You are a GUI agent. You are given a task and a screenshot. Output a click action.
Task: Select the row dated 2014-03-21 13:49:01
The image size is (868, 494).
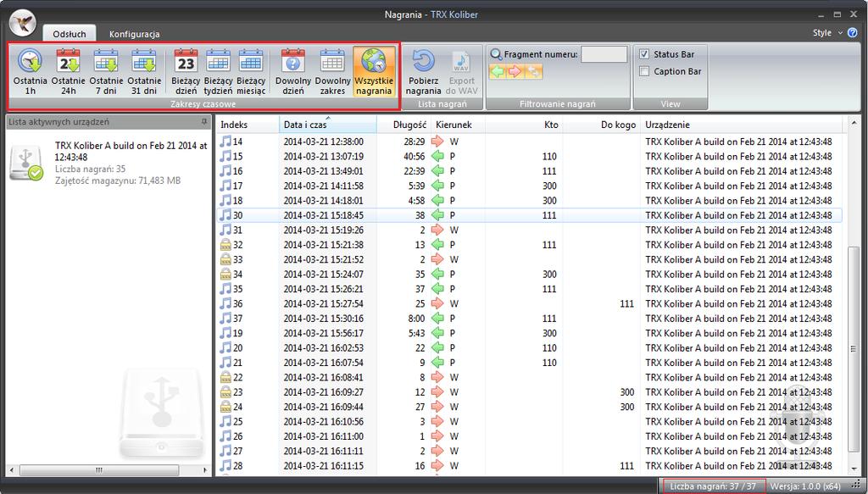tap(530, 171)
